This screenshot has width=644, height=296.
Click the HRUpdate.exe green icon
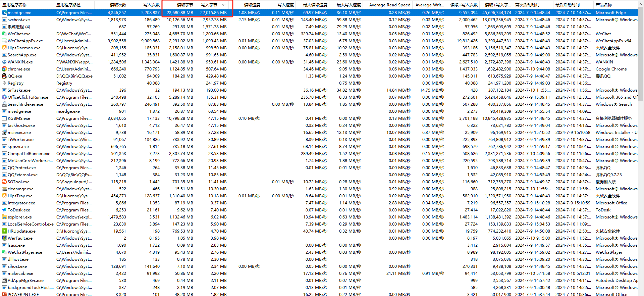click(4, 231)
